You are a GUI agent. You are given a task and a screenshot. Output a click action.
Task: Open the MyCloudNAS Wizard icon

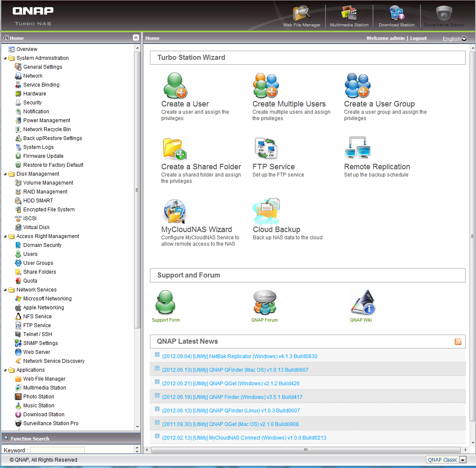175,211
